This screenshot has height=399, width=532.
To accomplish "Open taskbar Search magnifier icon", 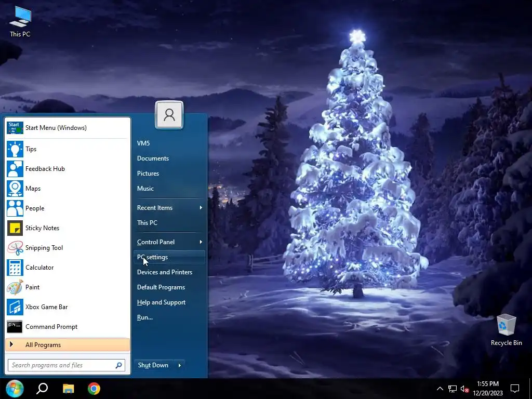I will (x=42, y=389).
